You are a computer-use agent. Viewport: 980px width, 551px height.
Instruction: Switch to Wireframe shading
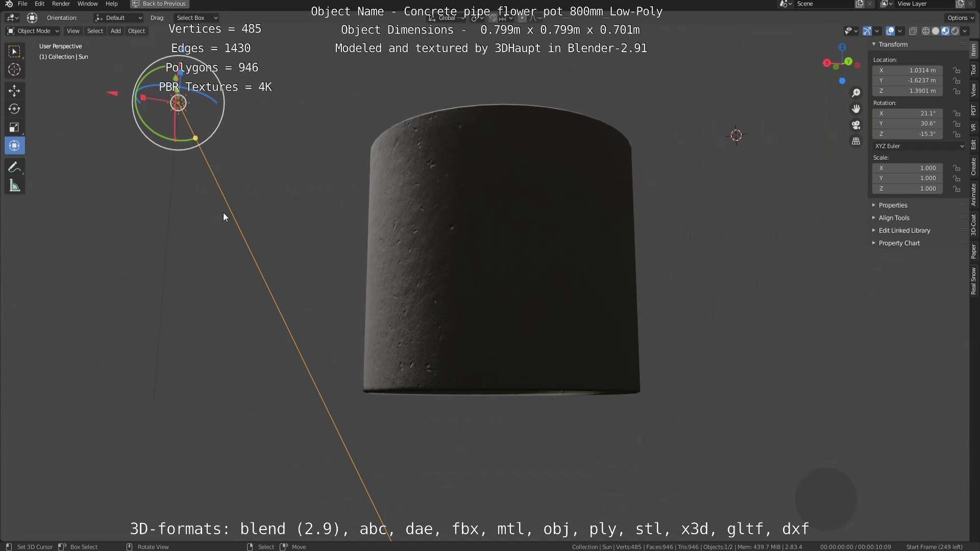(x=925, y=31)
